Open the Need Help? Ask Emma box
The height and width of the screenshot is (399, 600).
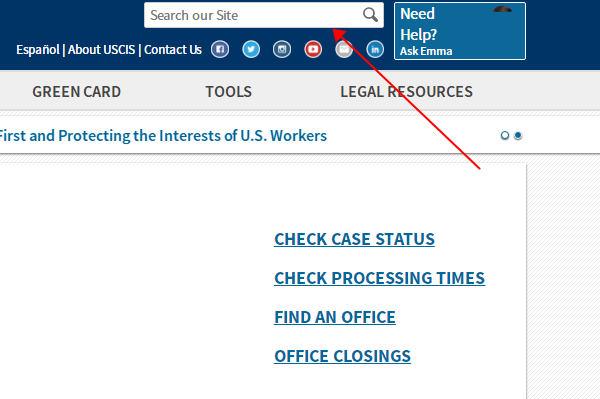tap(460, 31)
